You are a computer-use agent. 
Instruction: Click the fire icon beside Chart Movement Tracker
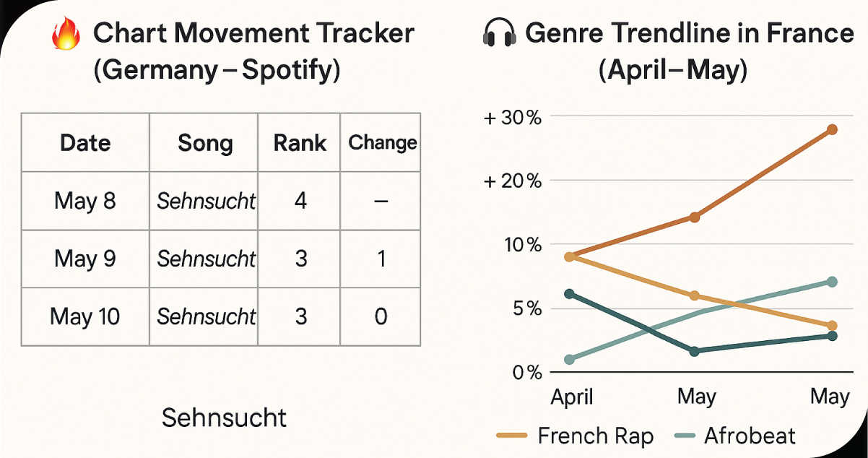66,35
